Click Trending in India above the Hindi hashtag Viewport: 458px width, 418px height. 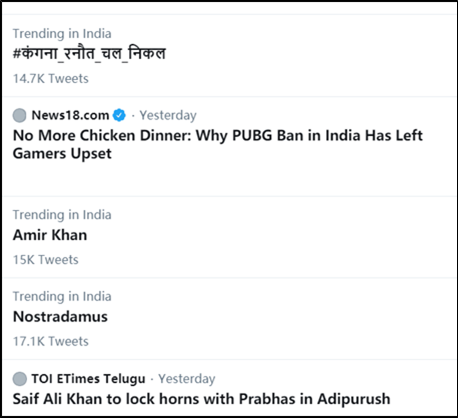[x=62, y=34]
